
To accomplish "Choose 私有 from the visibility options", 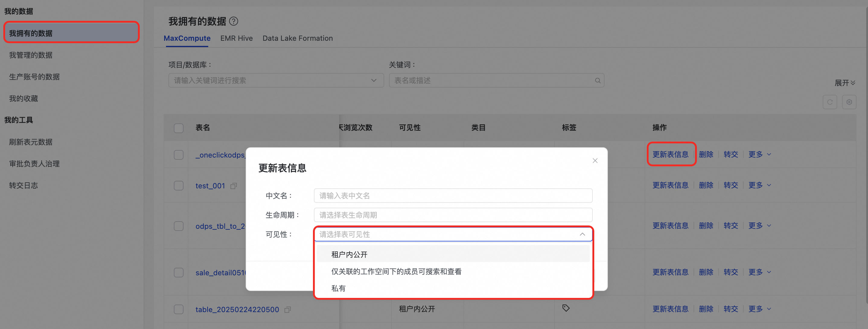I will (x=338, y=288).
